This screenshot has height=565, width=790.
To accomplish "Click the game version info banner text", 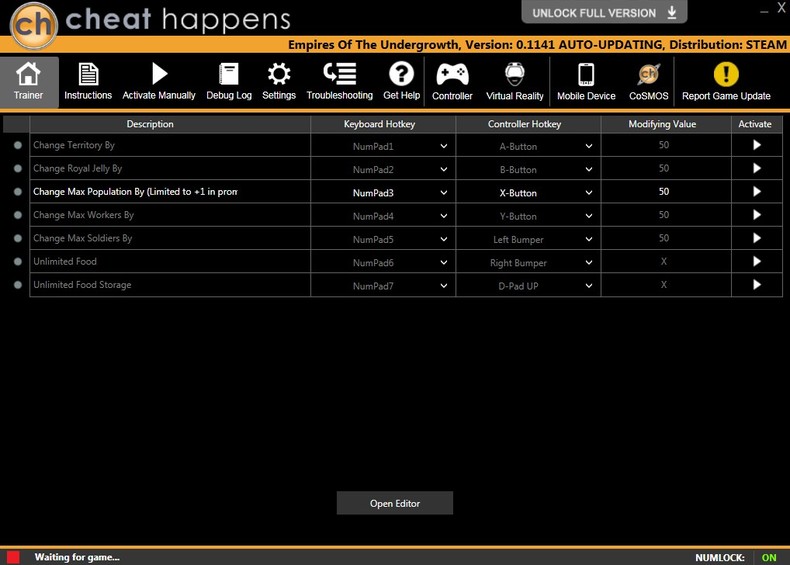I will pyautogui.click(x=537, y=44).
